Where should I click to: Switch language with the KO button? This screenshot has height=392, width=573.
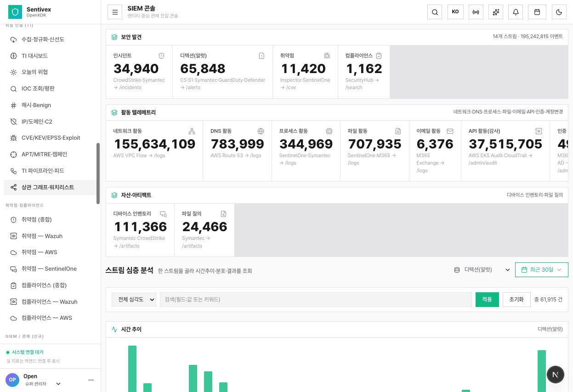click(x=455, y=12)
